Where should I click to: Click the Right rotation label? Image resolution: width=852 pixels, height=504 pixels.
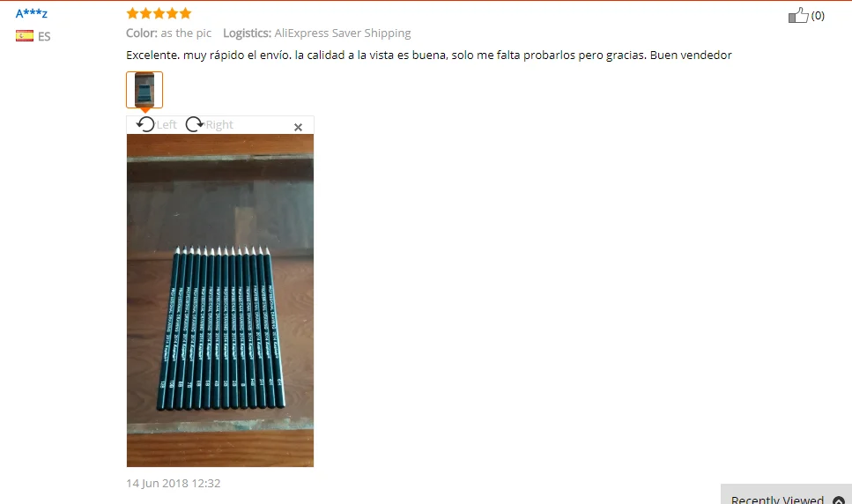click(219, 125)
